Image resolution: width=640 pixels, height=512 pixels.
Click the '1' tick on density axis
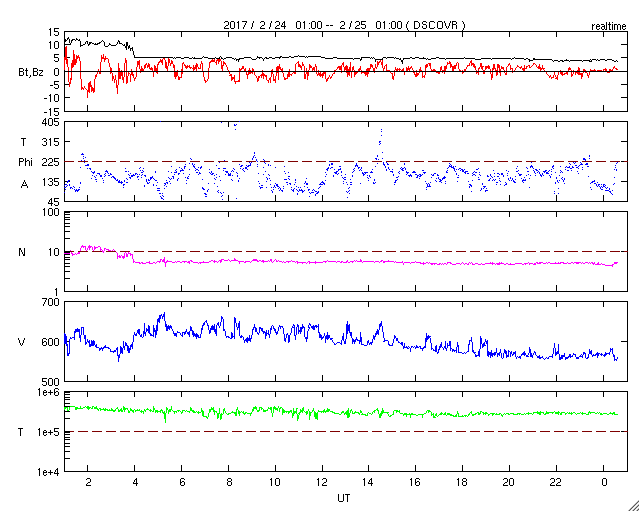pyautogui.click(x=57, y=292)
